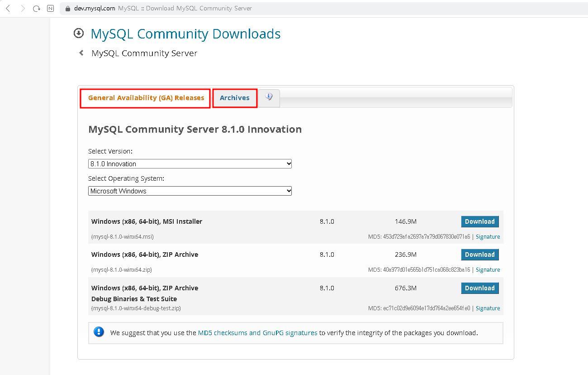Open the information icon tab
Screen dimensions: 588x375
[269, 97]
